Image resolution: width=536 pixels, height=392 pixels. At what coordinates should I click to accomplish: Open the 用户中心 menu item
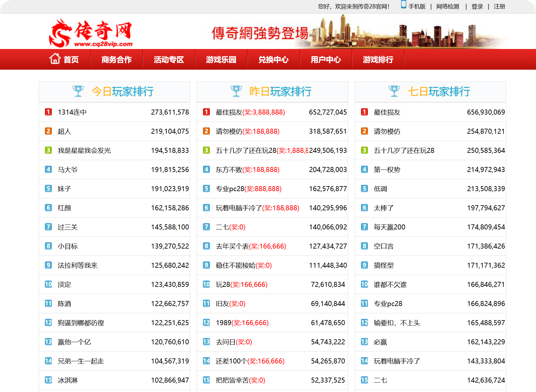tap(326, 59)
